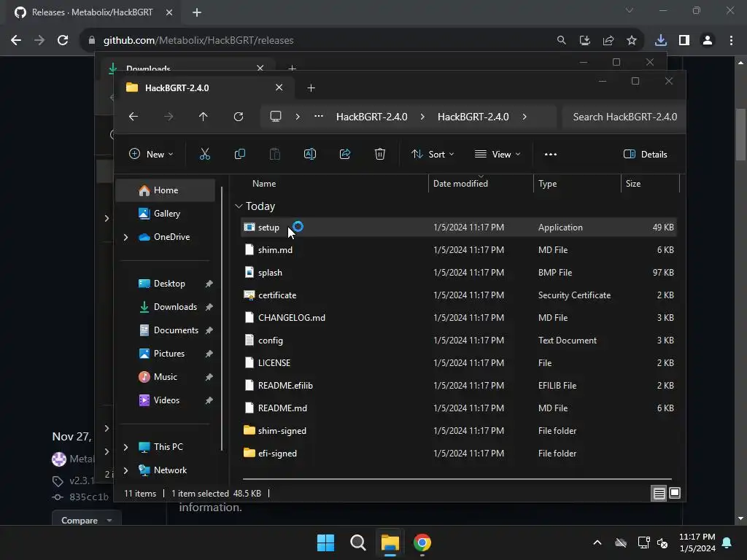Viewport: 747px width, 560px height.
Task: Bookmark this page with the star icon
Action: click(x=631, y=41)
